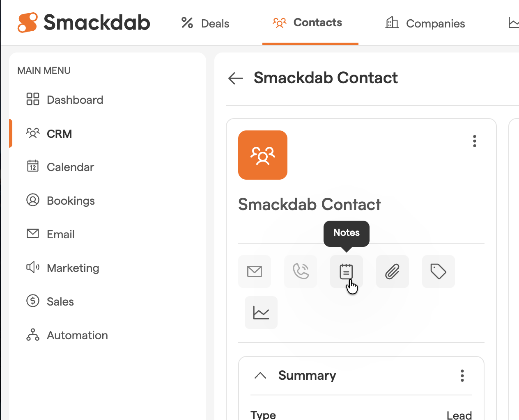Click the paperclip attachments icon
Screen dimensions: 519x420
click(x=393, y=272)
